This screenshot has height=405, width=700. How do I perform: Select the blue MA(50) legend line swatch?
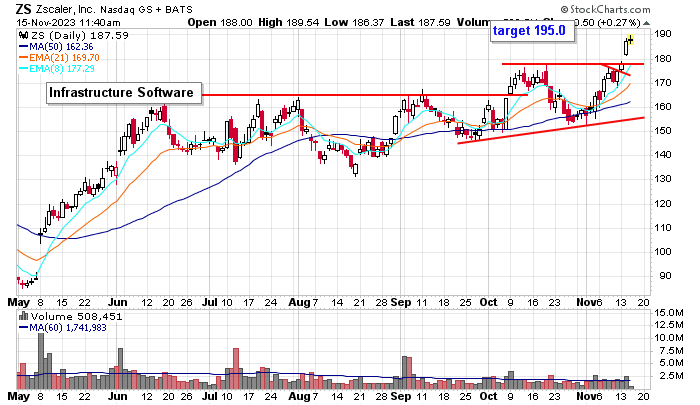24,47
